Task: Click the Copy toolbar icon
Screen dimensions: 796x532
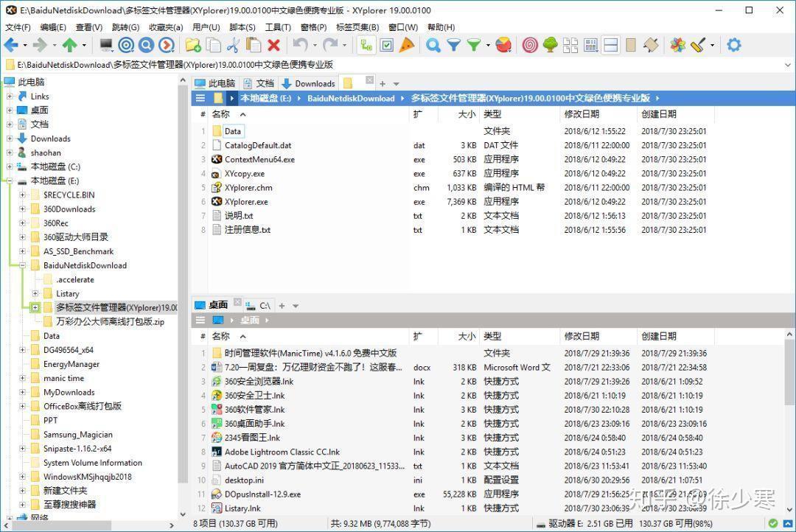Action: click(213, 45)
